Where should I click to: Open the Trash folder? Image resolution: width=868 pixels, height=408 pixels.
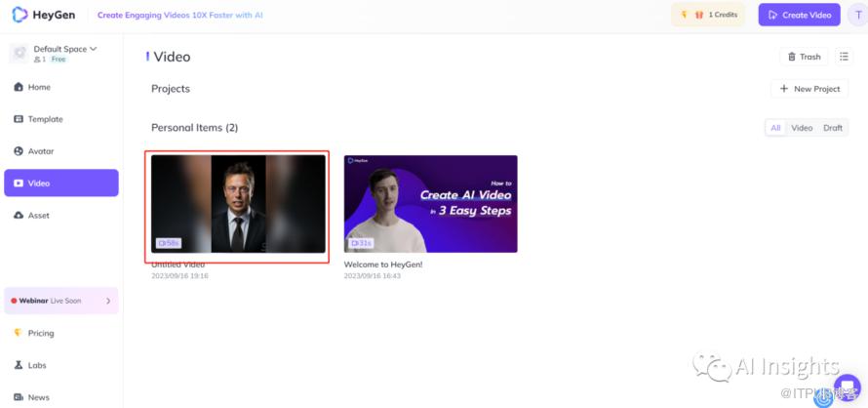click(x=805, y=57)
